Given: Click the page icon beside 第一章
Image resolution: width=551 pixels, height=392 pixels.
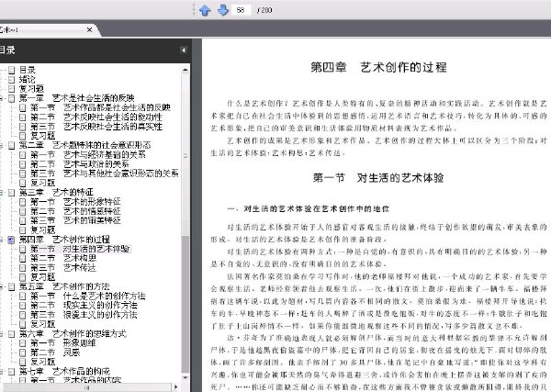Looking at the screenshot, I should pyautogui.click(x=11, y=98).
